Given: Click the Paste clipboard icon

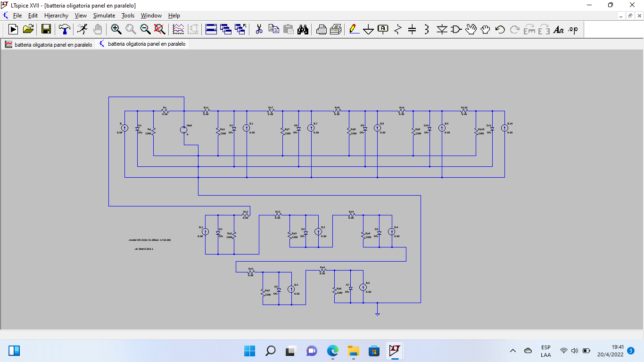Looking at the screenshot, I should [288, 29].
